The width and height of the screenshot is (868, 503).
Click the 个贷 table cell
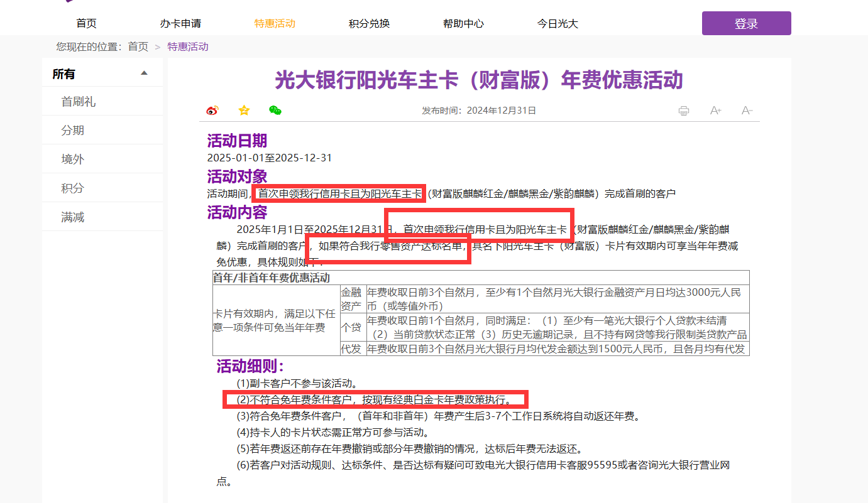(x=352, y=327)
